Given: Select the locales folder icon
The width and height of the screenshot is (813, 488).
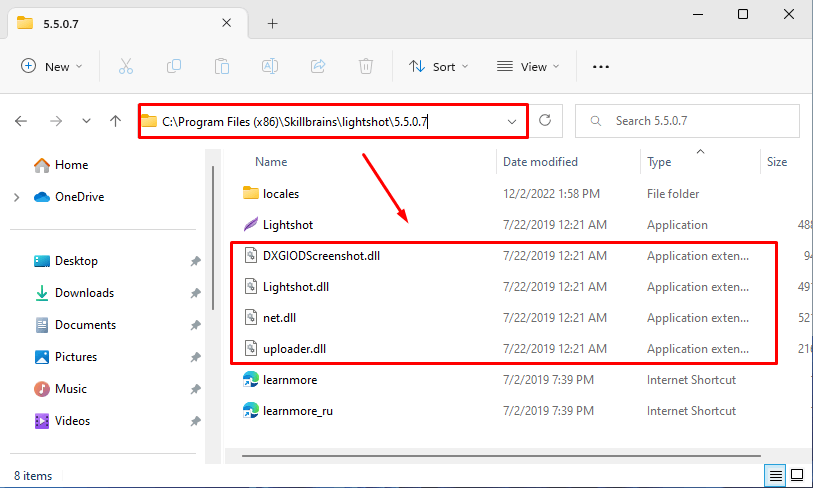Looking at the screenshot, I should click(x=250, y=193).
